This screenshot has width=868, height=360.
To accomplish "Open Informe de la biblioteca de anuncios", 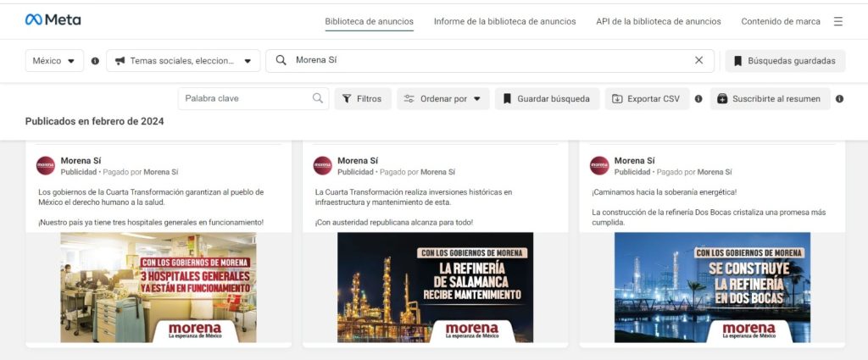I will point(505,21).
